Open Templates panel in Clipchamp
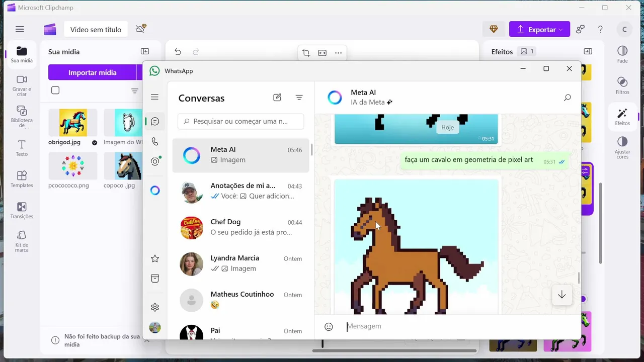This screenshot has width=644, height=362. pyautogui.click(x=22, y=179)
